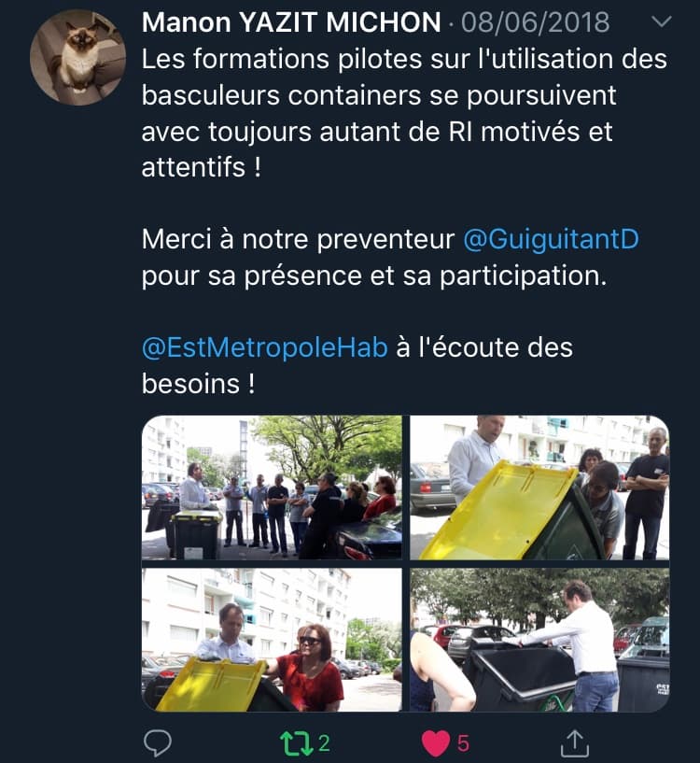Open tweet text about formations pilotes
Viewport: 700px width, 763px height.
tap(404, 113)
